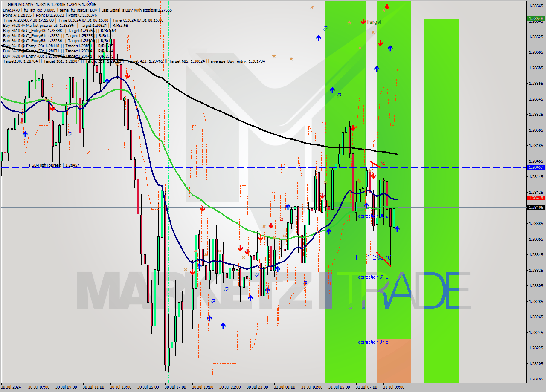Click the 'correction 38.2' label
The width and height of the screenshot is (546, 392).
pyautogui.click(x=373, y=216)
